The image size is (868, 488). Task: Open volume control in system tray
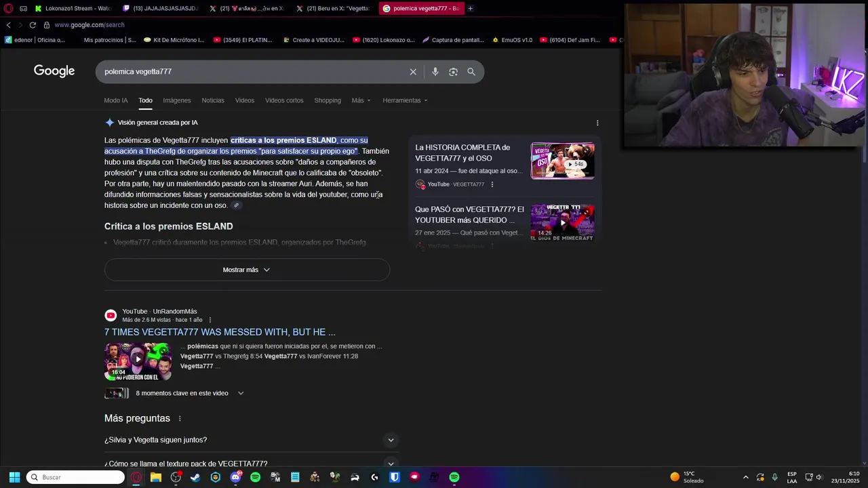point(819,477)
